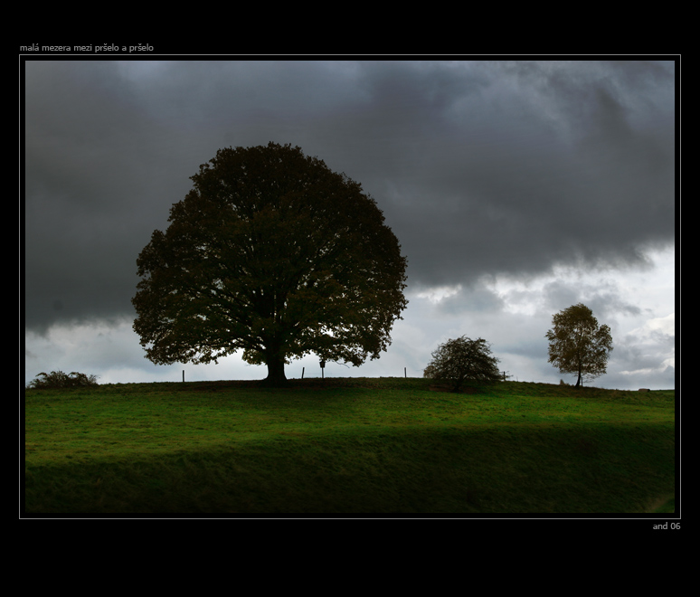Click the trunk of the large tree
Screen dimensions: 700x597
(x=276, y=369)
